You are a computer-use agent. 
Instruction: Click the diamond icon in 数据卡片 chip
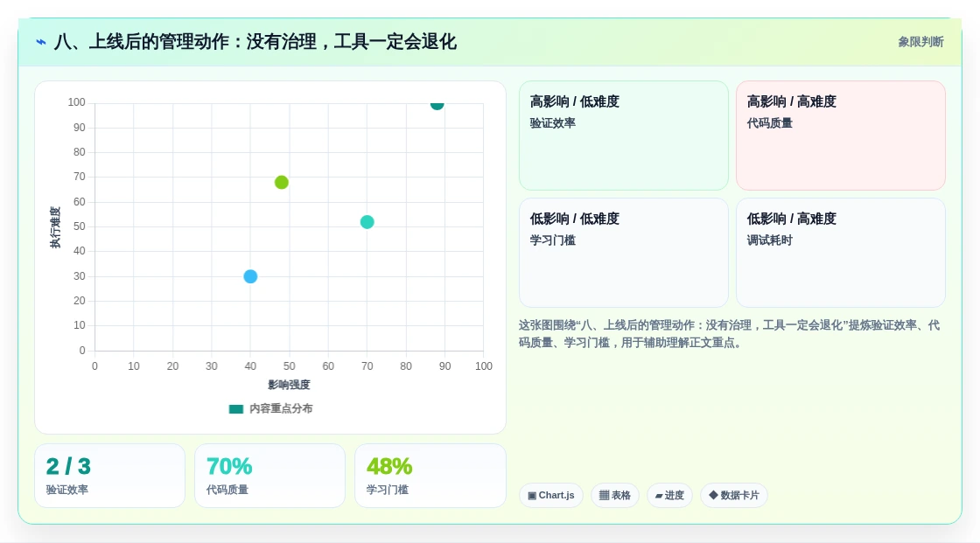click(x=713, y=495)
